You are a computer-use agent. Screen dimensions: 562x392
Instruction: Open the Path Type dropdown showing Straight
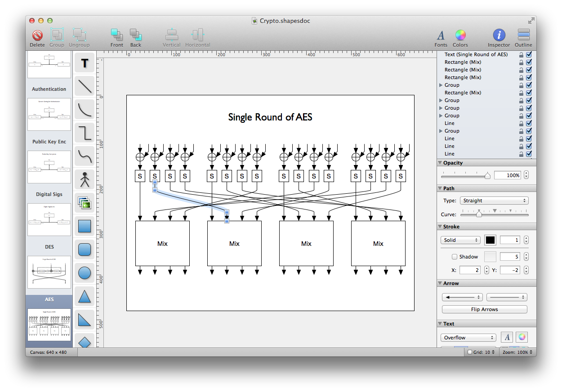click(x=494, y=200)
